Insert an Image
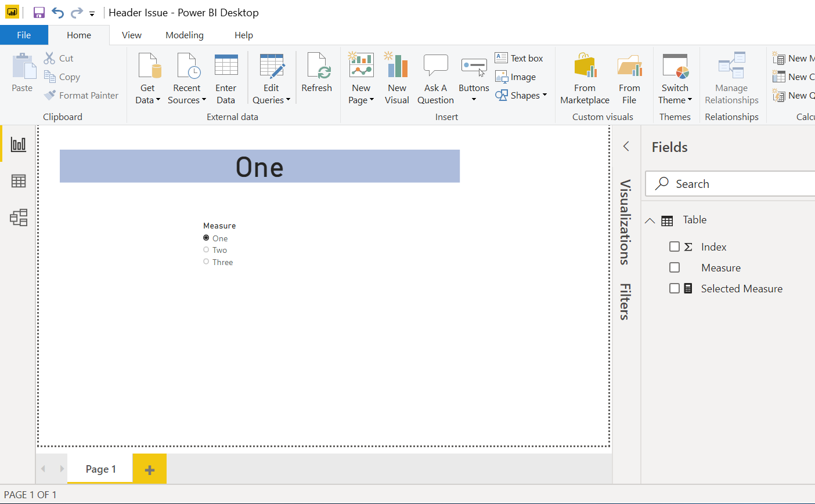The height and width of the screenshot is (504, 815). pos(515,77)
